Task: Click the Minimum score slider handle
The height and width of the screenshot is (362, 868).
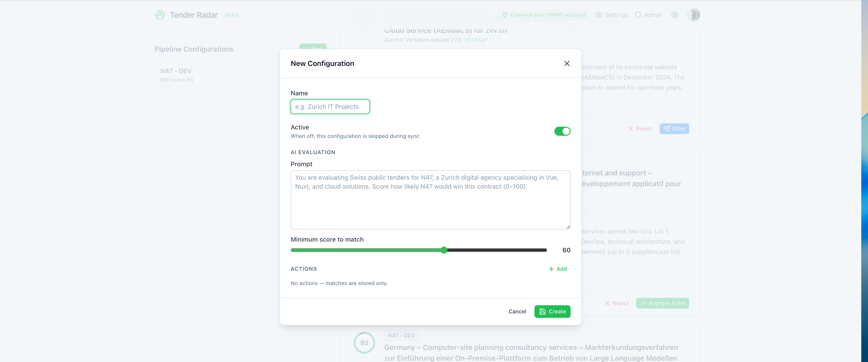Action: tap(444, 250)
